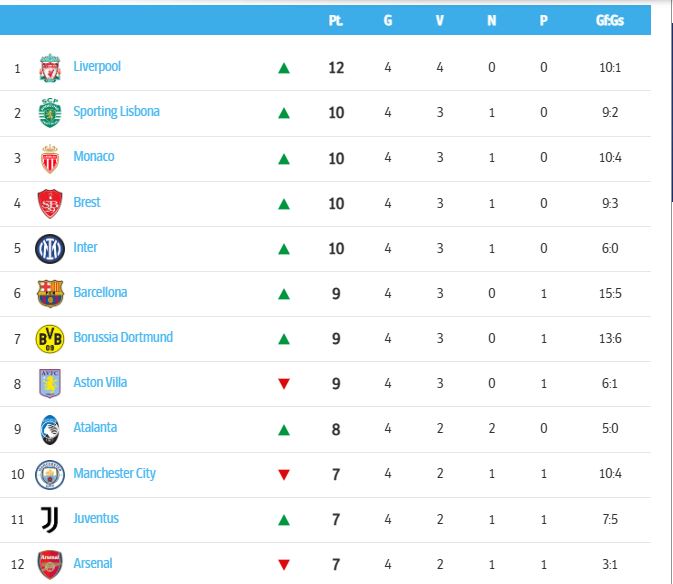
Task: Click the Atalanta club crest
Action: pyautogui.click(x=50, y=428)
